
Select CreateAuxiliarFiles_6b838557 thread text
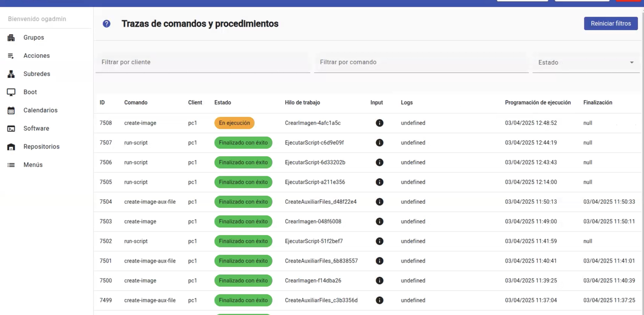click(321, 261)
